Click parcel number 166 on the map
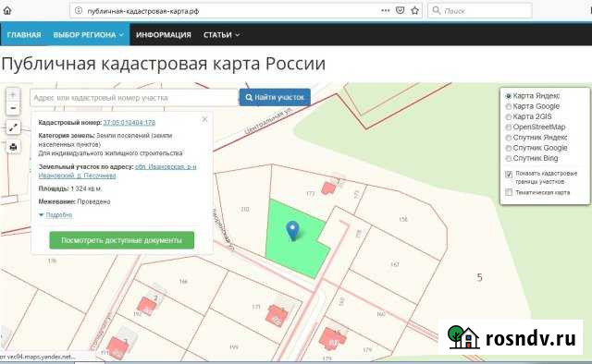Image resolution: width=592 pixels, height=364 pixels. pyautogui.click(x=183, y=282)
